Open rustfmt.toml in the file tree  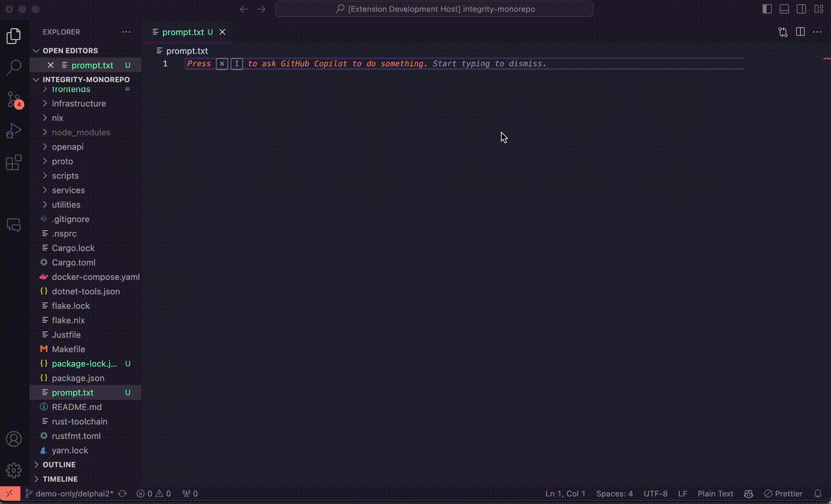coord(85,436)
